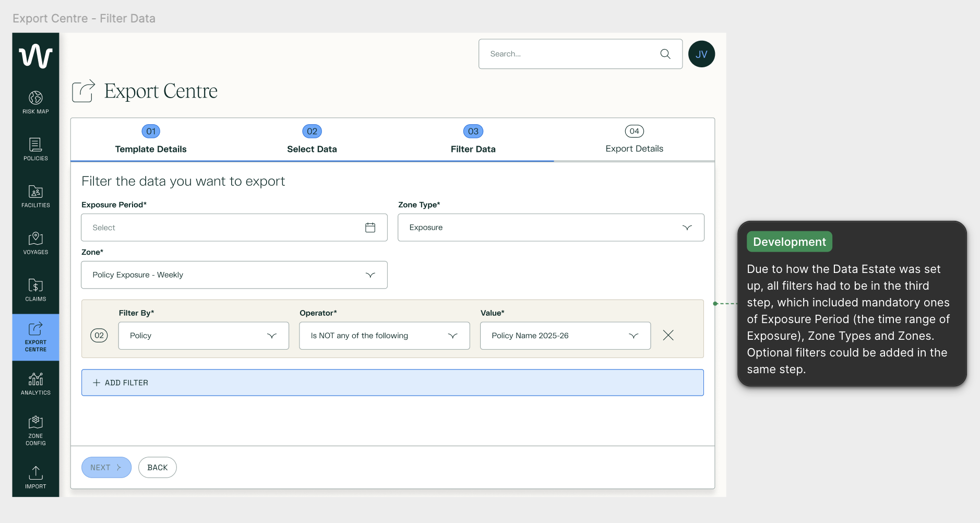Click the 'Filter the data you want to export' heading
This screenshot has width=980, height=523.
tap(183, 181)
